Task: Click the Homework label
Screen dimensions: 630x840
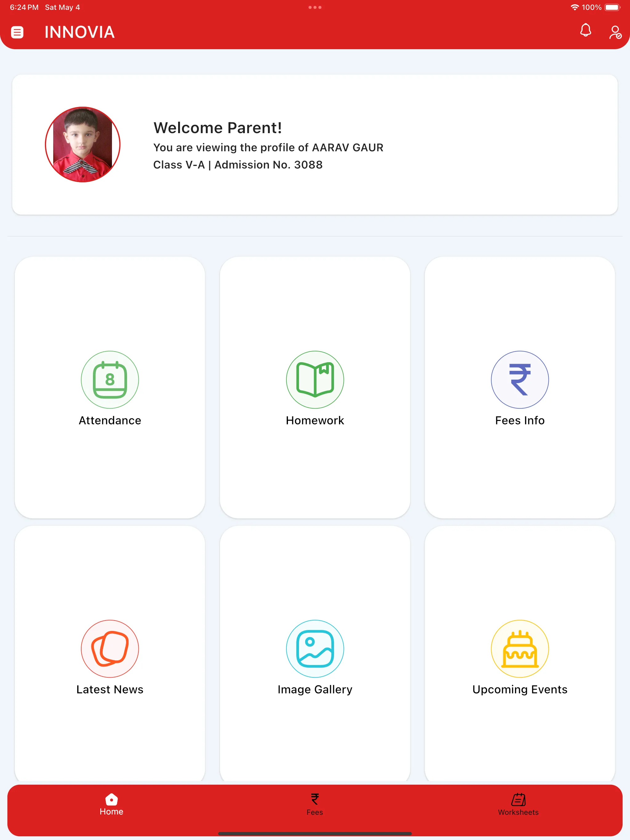Action: click(315, 420)
